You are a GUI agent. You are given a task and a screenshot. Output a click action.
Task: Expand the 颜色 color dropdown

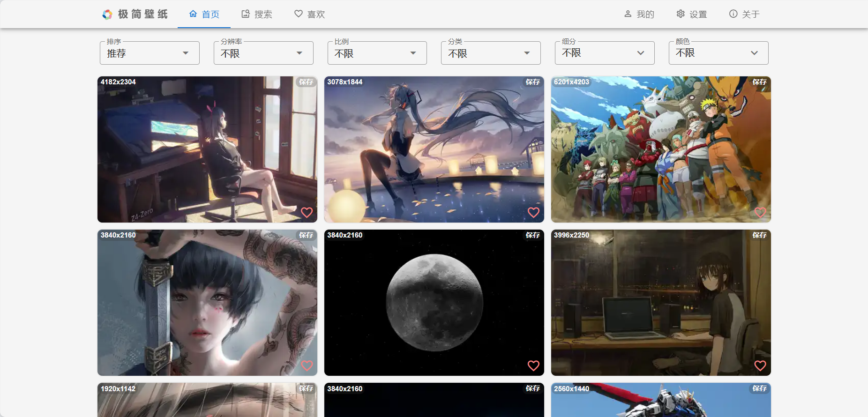718,53
